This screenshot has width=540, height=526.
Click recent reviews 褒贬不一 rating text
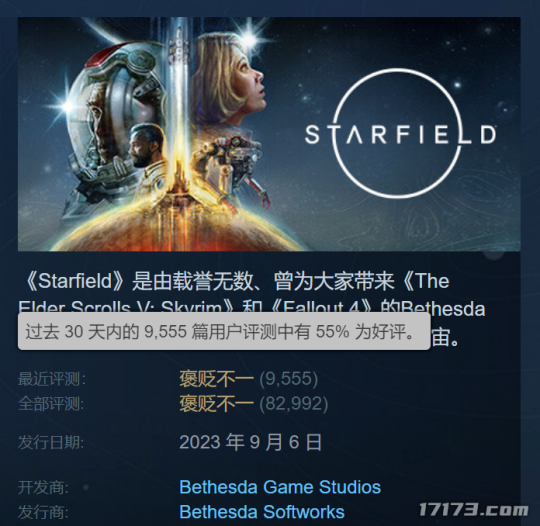tap(216, 379)
